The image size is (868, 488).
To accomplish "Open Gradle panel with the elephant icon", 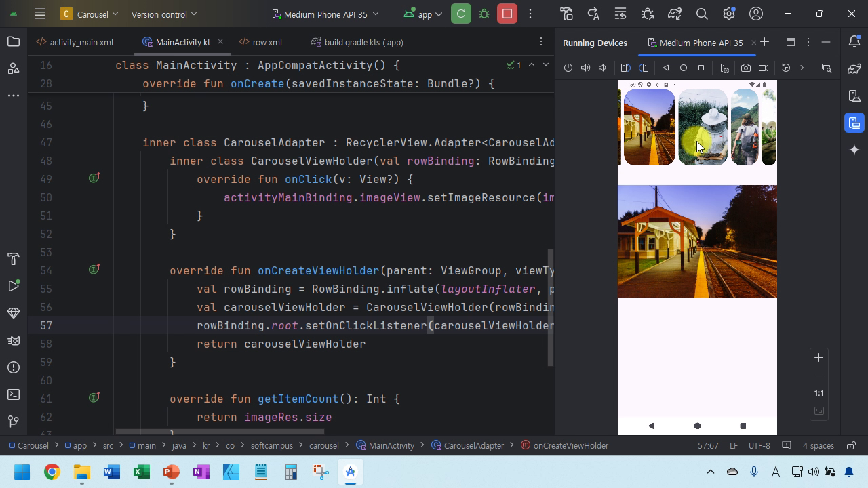I will [x=854, y=68].
